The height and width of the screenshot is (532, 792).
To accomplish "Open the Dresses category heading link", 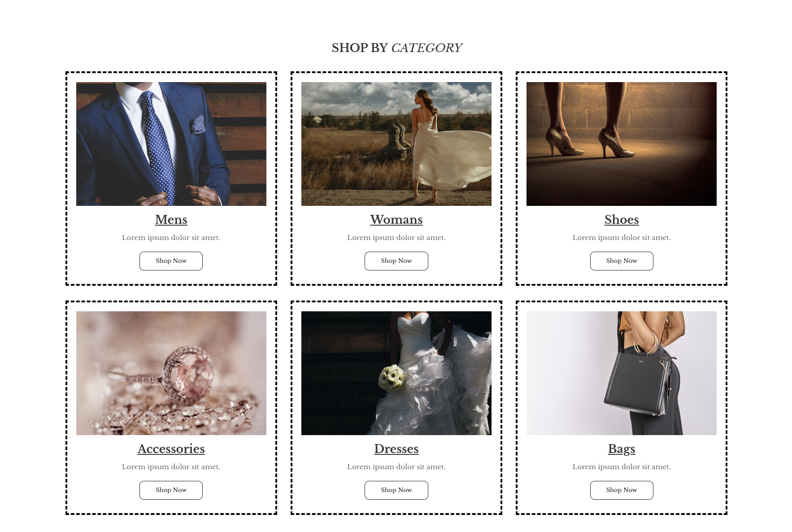I will (396, 449).
